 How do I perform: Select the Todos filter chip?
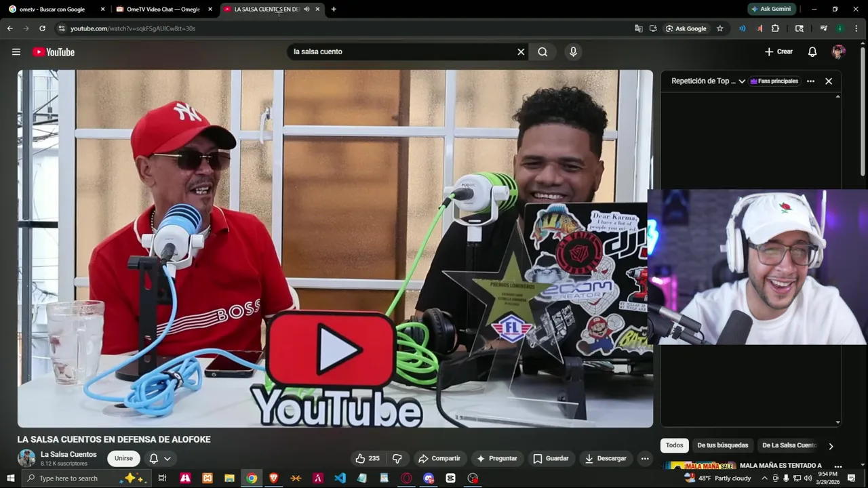pos(674,445)
